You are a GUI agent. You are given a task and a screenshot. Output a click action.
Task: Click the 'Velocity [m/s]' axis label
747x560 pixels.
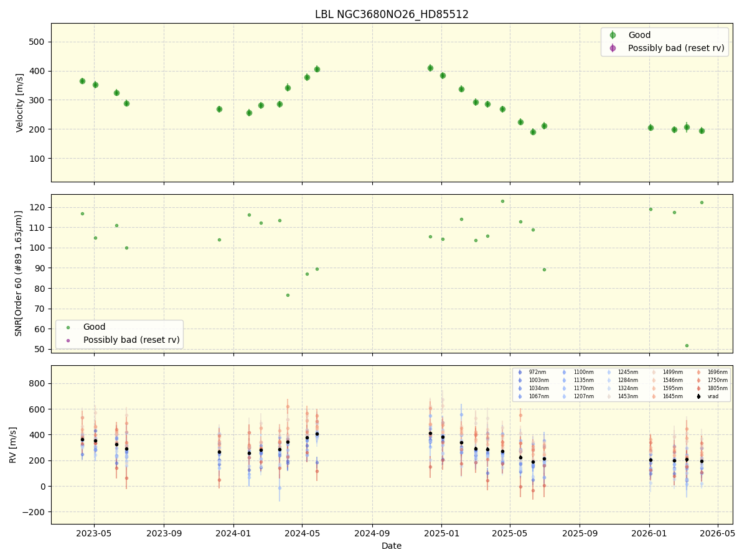click(20, 103)
